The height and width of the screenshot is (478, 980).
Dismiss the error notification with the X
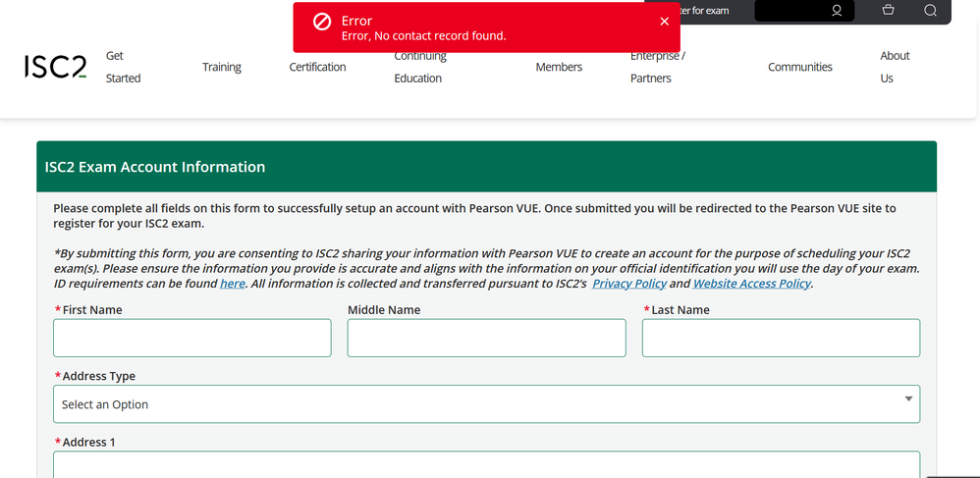point(665,22)
